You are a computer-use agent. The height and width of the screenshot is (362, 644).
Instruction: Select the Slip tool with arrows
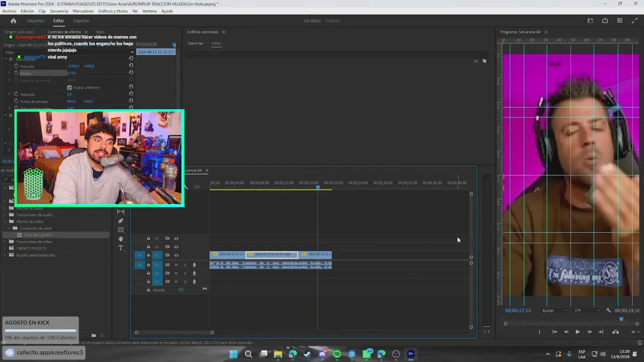point(121,212)
